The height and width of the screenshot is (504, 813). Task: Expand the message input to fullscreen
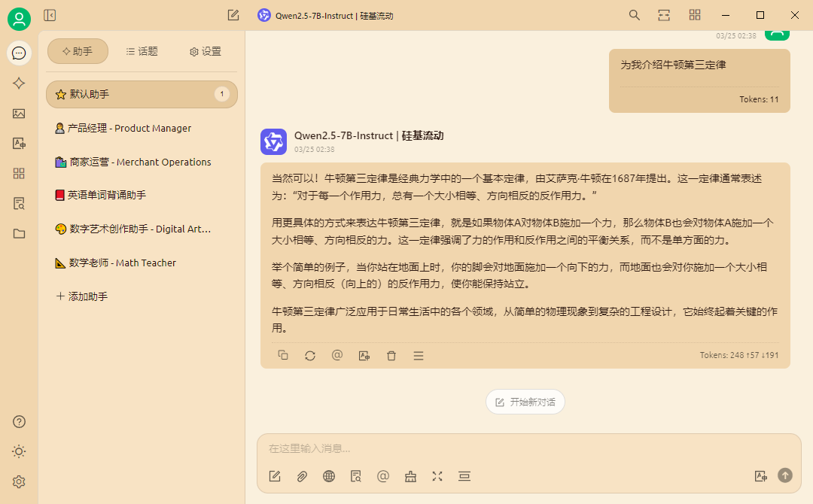437,476
